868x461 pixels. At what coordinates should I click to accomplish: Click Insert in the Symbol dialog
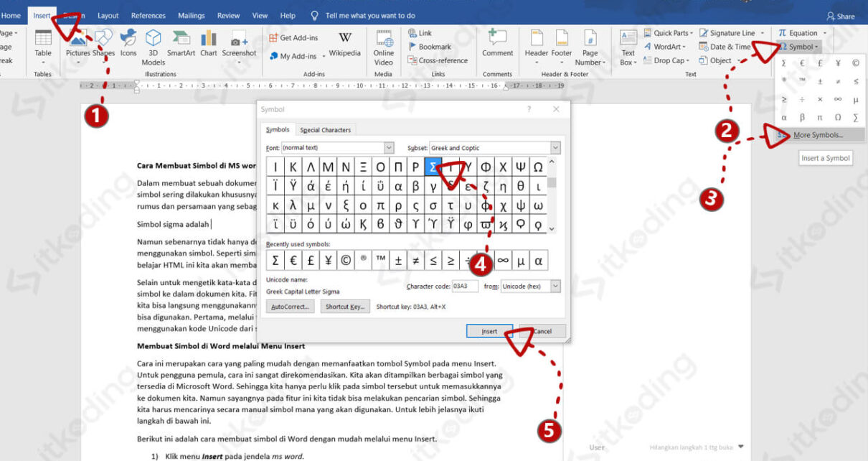[489, 331]
